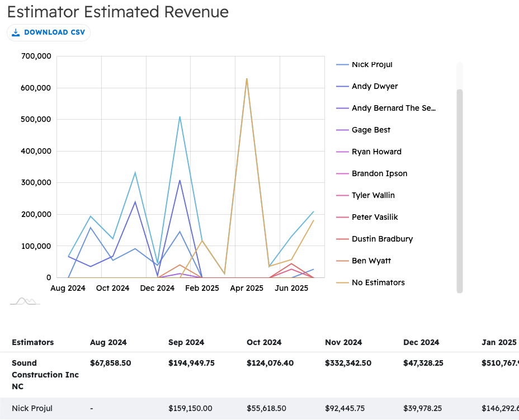Click the legend vertical scrollbar
The height and width of the screenshot is (420, 519).
coord(460,190)
